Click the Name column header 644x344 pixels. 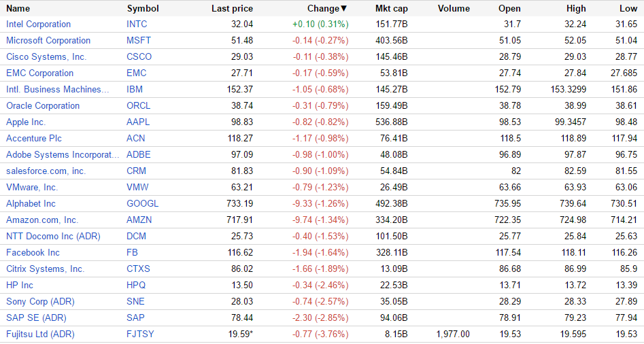click(18, 8)
